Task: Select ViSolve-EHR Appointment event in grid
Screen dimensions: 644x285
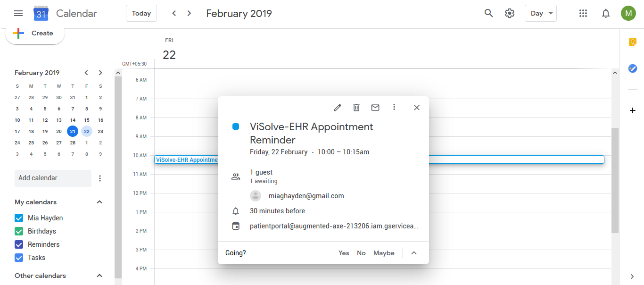Action: (379, 160)
